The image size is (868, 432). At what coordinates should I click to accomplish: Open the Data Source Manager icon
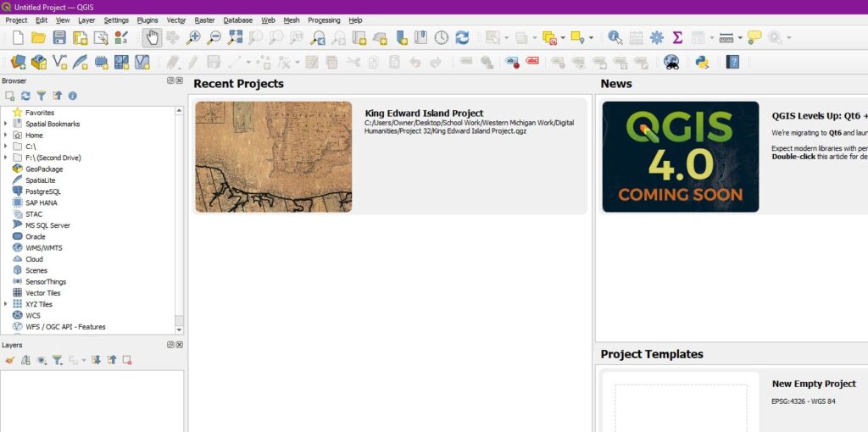[19, 62]
